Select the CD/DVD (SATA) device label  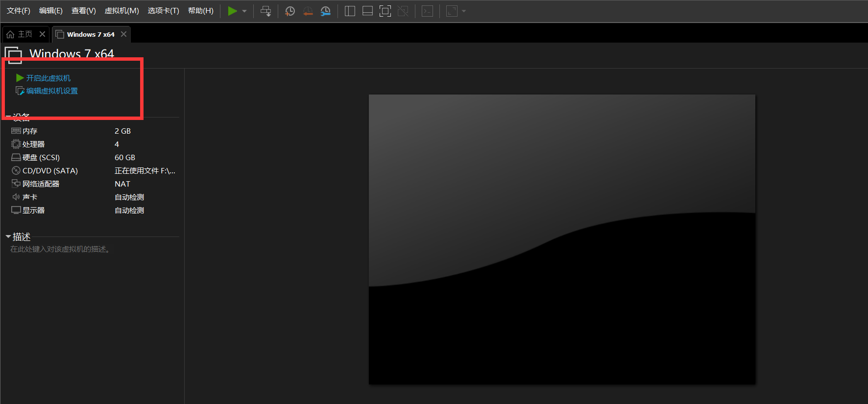(50, 171)
